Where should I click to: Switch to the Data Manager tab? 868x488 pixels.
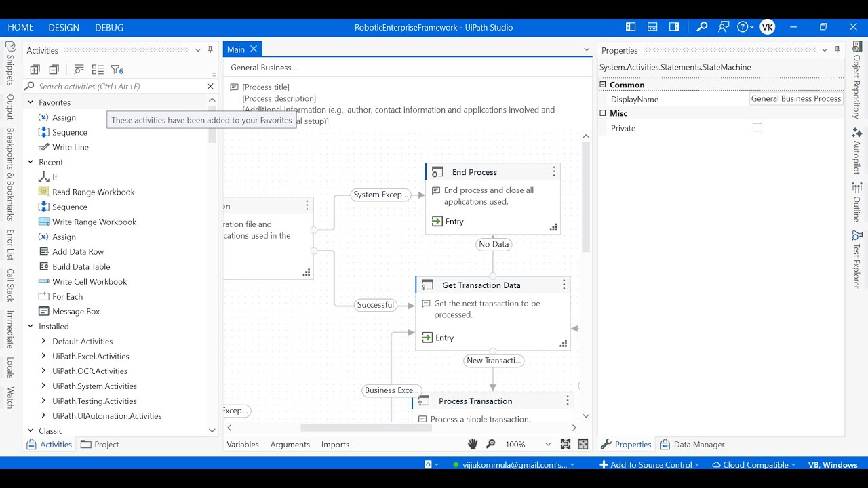tap(692, 445)
